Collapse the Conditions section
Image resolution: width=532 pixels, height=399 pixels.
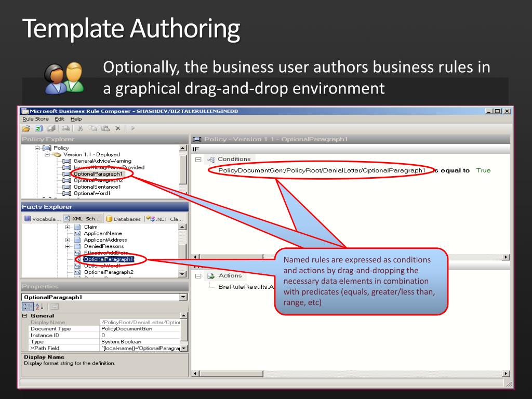click(x=198, y=159)
